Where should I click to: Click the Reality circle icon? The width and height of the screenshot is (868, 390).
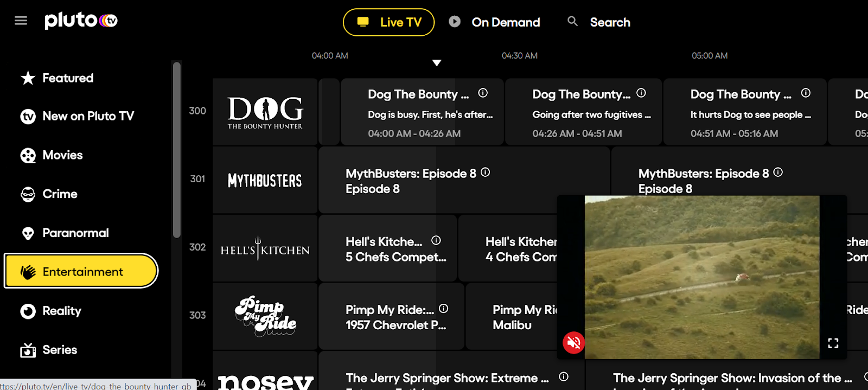coord(28,311)
